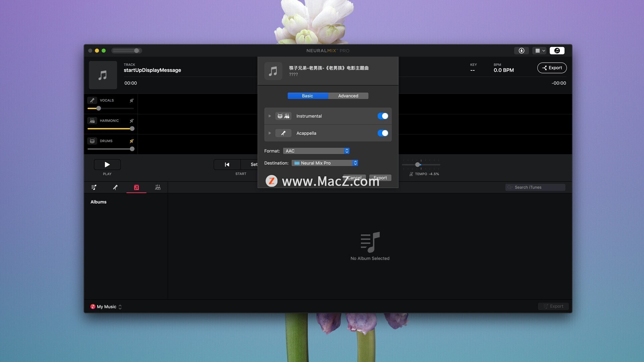Click the metronome icon beside Tempo

[411, 174]
